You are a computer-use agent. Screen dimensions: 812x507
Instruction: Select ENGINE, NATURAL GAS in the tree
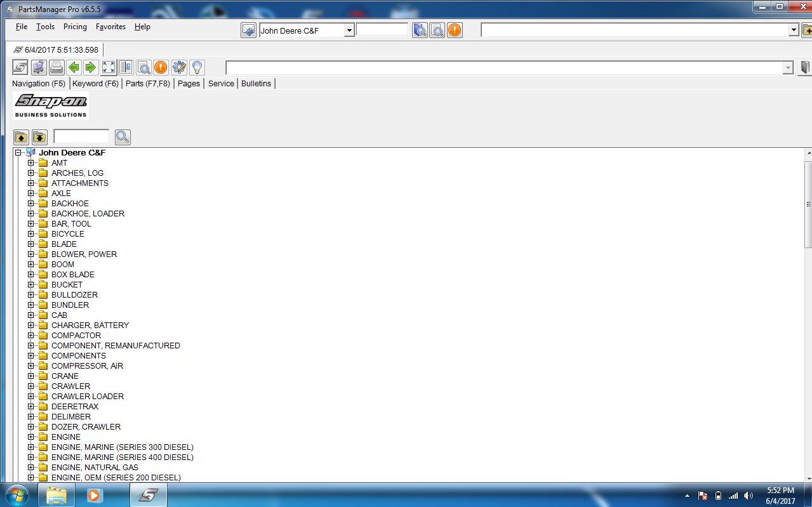click(x=95, y=468)
